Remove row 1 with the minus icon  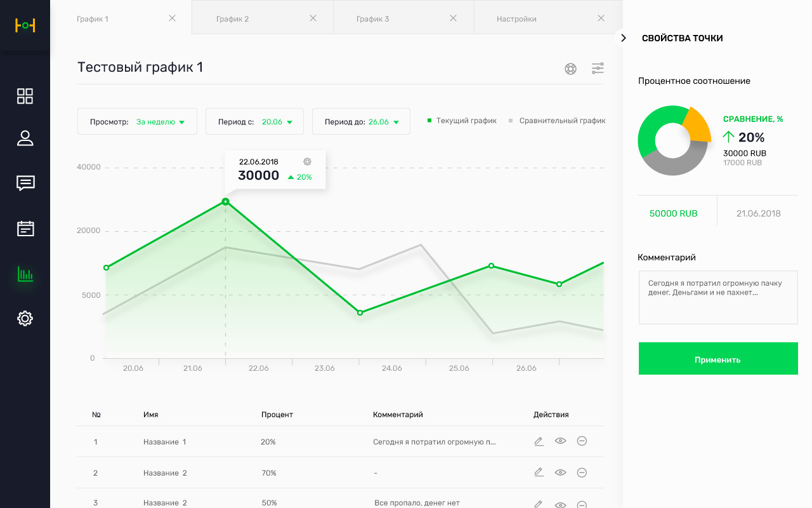582,441
